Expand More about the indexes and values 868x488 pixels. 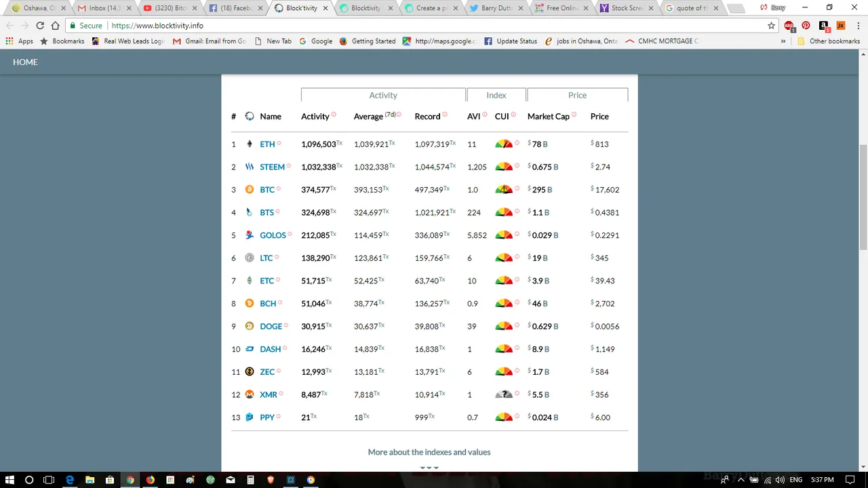pyautogui.click(x=429, y=452)
